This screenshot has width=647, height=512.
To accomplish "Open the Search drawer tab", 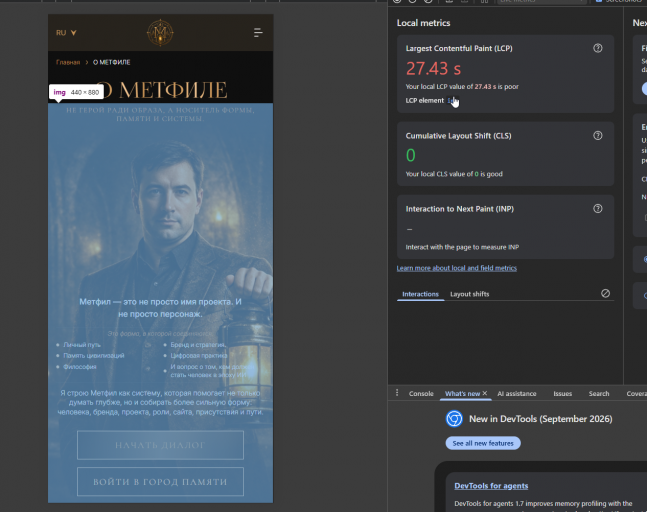I will 599,394.
